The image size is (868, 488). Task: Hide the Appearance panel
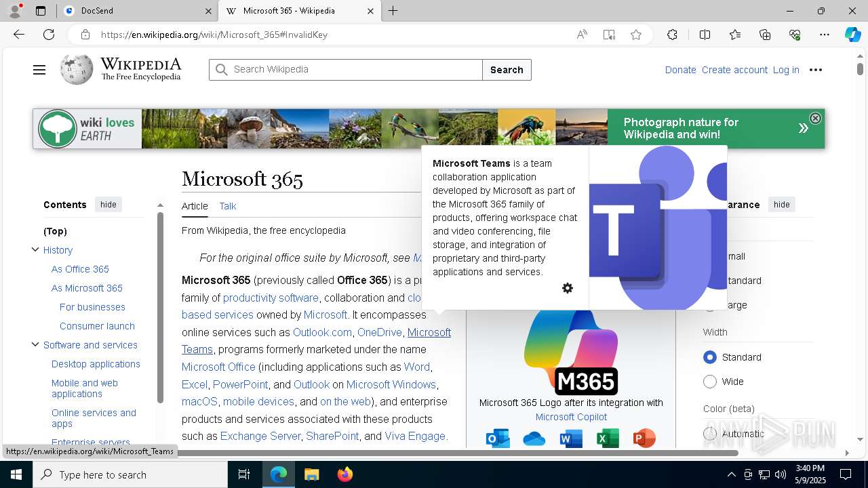(x=781, y=205)
